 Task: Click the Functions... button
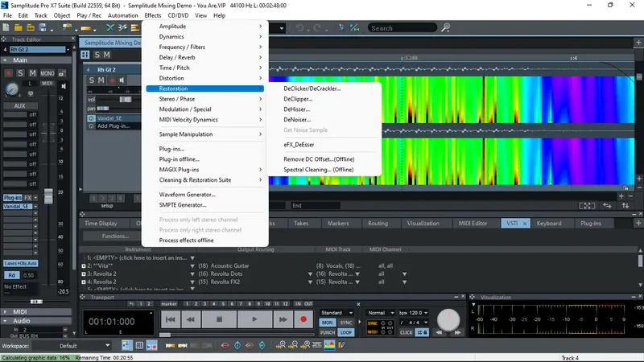[x=115, y=237]
